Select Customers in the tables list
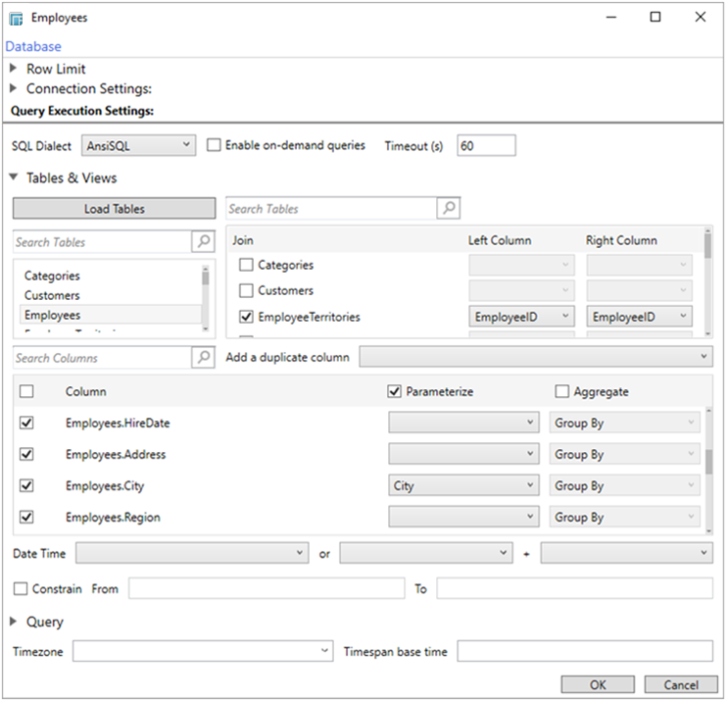Screen dimensions: 728x702 pyautogui.click(x=52, y=295)
